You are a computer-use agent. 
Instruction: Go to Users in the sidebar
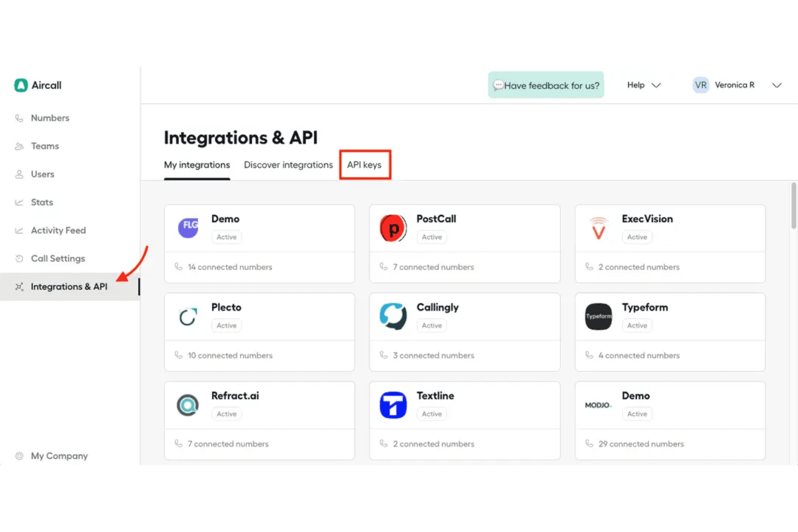pyautogui.click(x=42, y=174)
